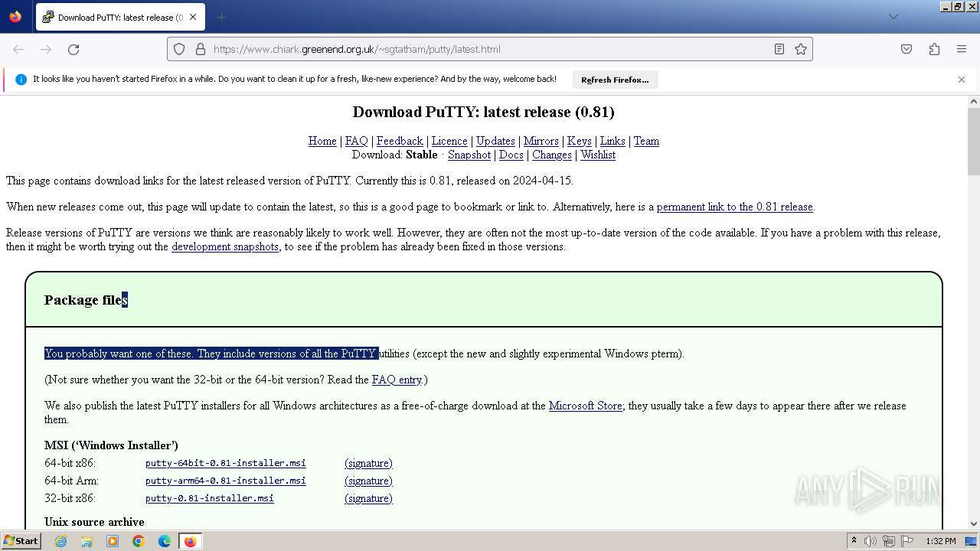The width and height of the screenshot is (980, 551).
Task: Launch Google Chrome from taskbar
Action: (x=139, y=541)
